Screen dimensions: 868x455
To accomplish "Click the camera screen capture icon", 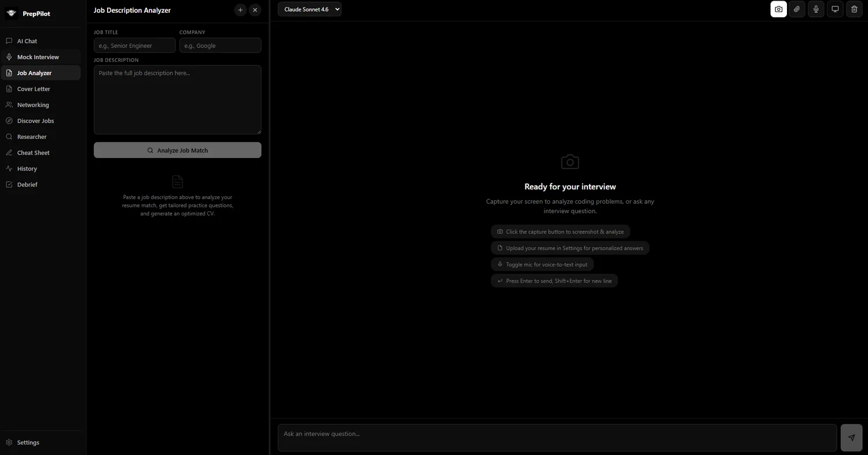I will click(778, 9).
